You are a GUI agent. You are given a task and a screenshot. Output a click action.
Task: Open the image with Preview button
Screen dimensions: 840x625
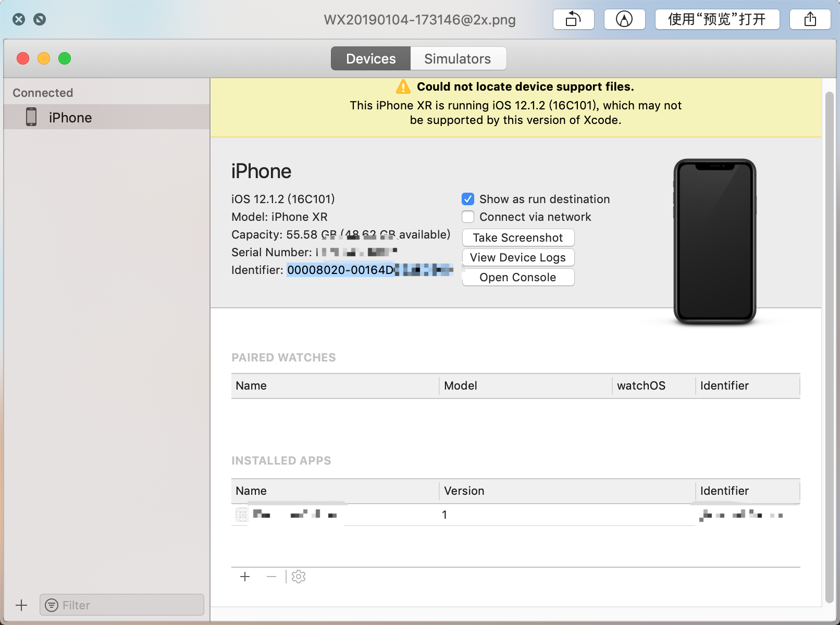(717, 20)
